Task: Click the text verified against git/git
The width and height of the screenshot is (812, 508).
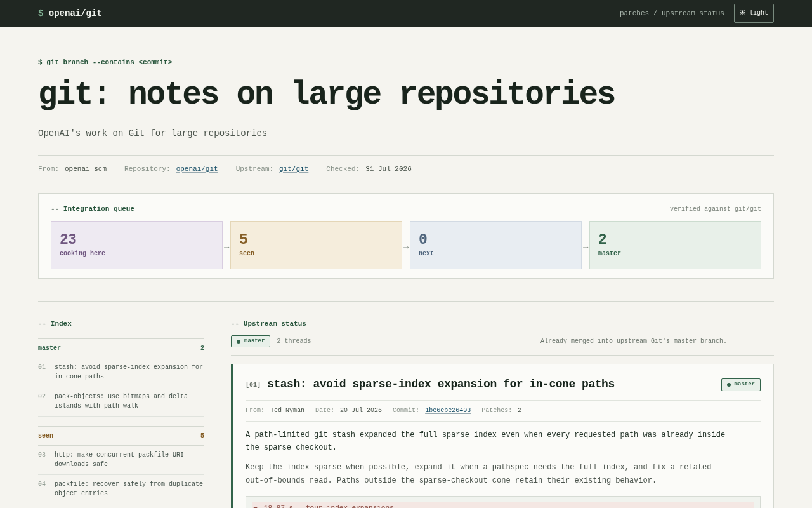Action: [716, 209]
